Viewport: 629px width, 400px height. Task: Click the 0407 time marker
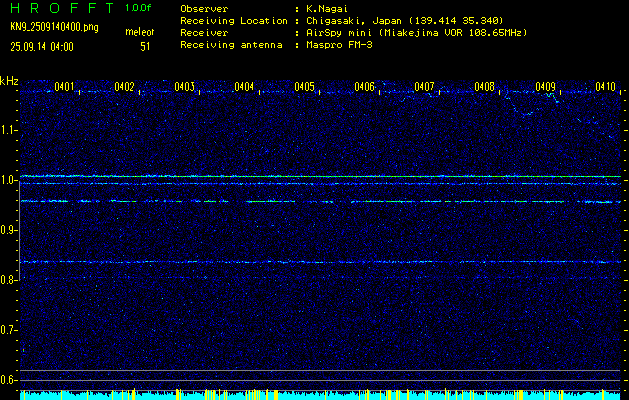click(424, 86)
